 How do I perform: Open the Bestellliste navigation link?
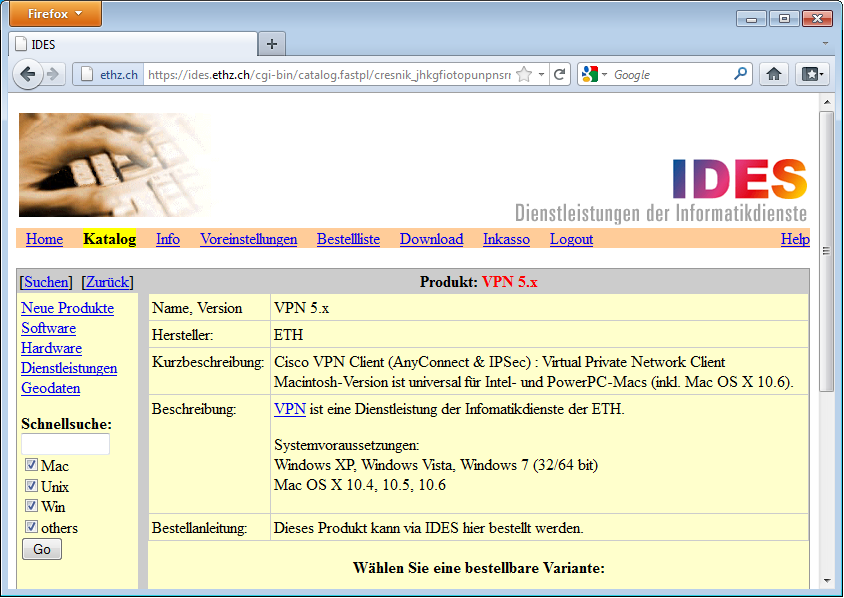348,239
